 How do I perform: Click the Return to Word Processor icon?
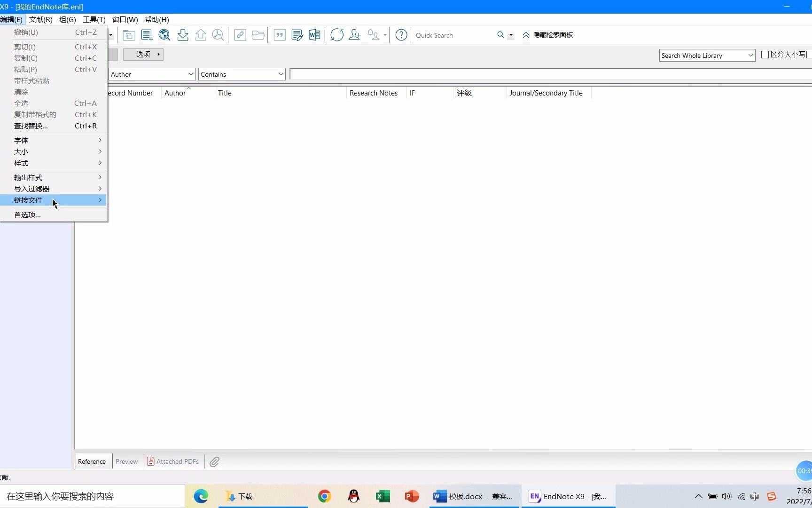(x=314, y=35)
